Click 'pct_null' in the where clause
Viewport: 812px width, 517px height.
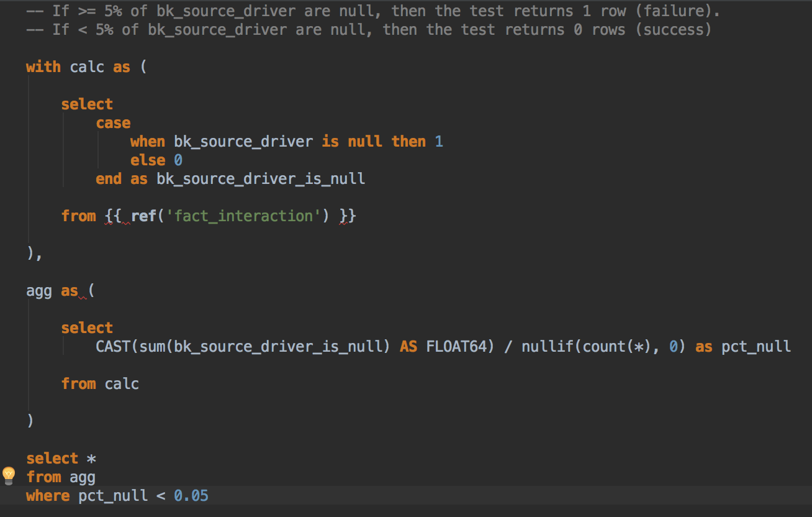click(113, 496)
